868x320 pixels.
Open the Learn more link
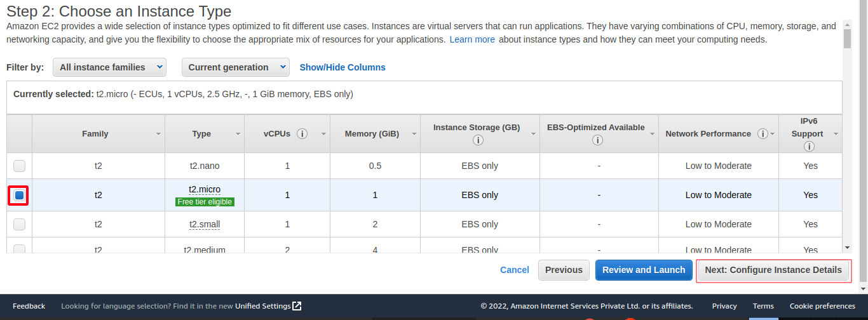click(472, 39)
